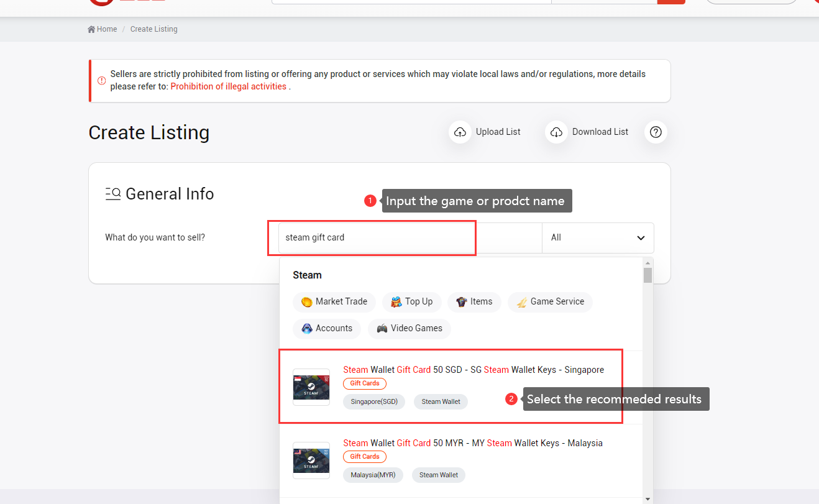This screenshot has width=819, height=504.
Task: Click the Home breadcrumb icon
Action: click(91, 29)
